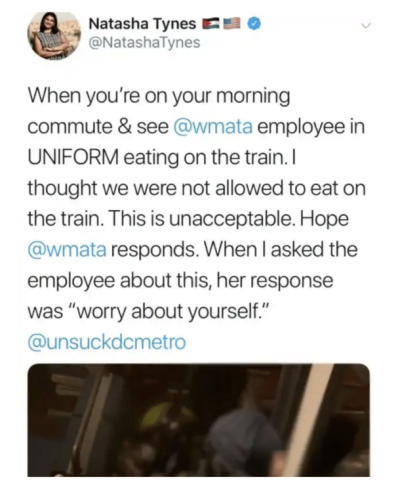The image size is (400, 481).
Task: Expand the tweet options chevron
Action: coord(366,26)
